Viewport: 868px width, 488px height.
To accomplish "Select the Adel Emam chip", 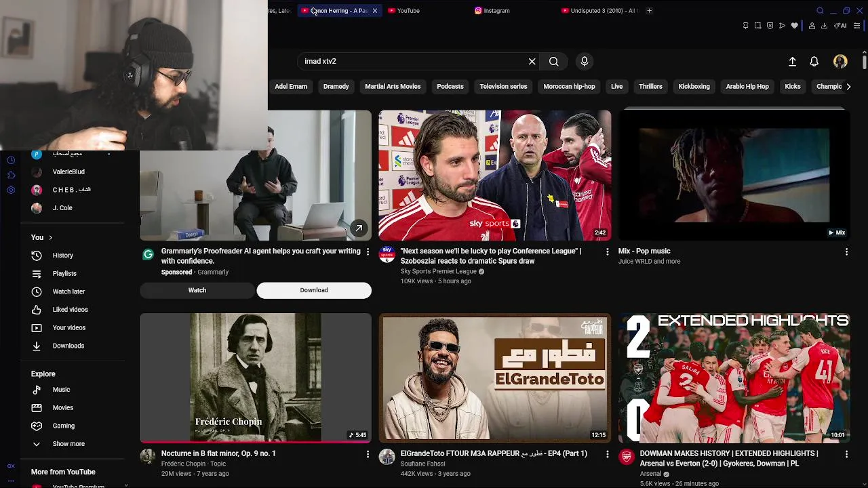I will point(291,87).
